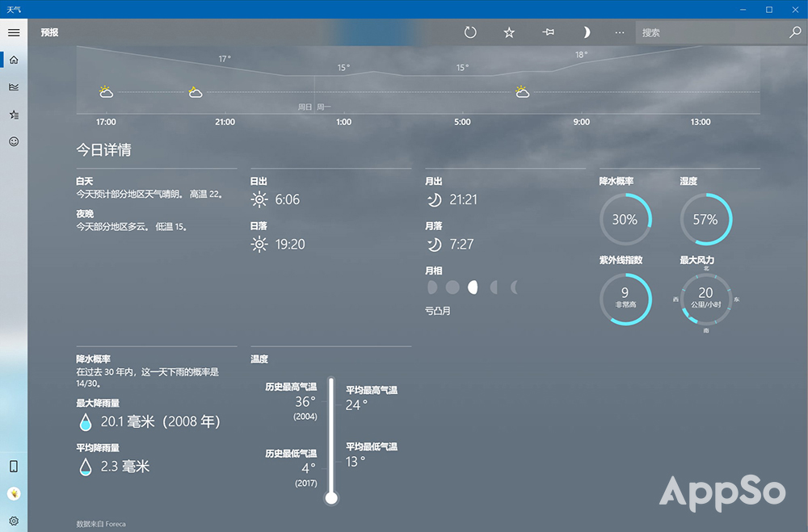Screen dimensions: 808x532
Task: Add current city to favorites
Action: pyautogui.click(x=509, y=32)
